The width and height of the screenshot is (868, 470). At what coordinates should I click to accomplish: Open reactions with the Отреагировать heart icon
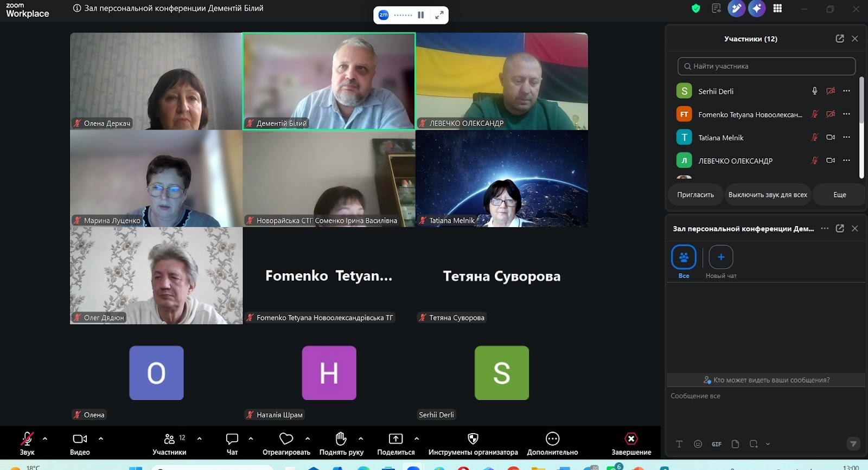point(286,443)
